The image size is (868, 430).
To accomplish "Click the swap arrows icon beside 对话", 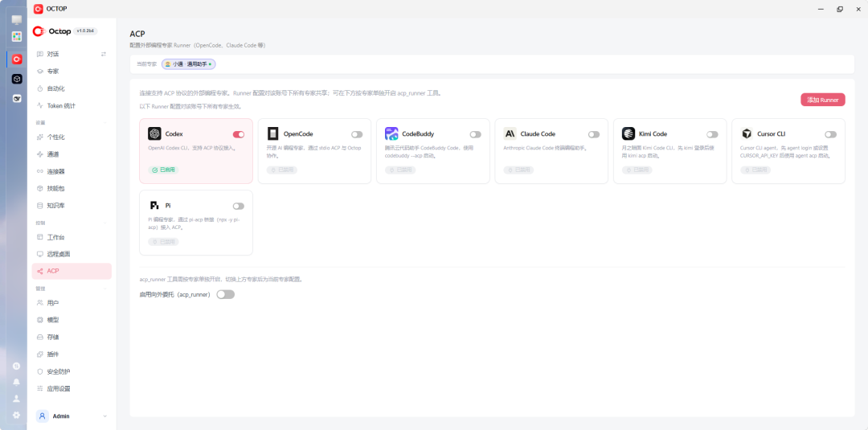I will [x=104, y=54].
